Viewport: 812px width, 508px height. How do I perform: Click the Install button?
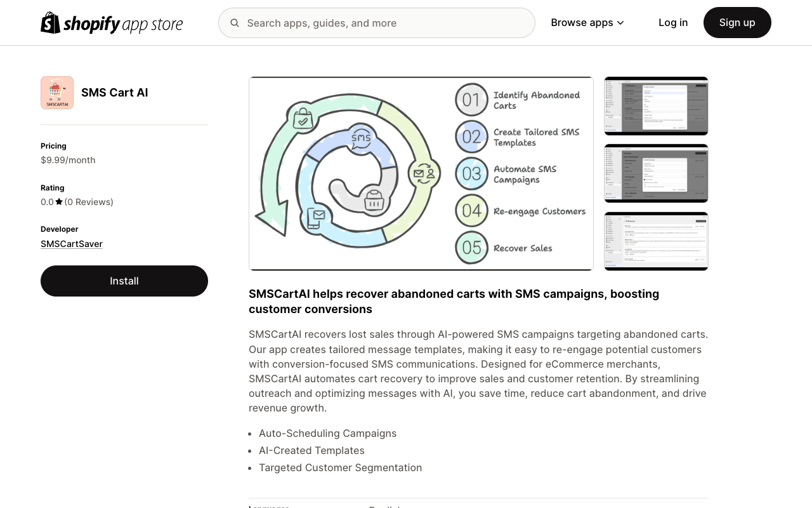(124, 281)
